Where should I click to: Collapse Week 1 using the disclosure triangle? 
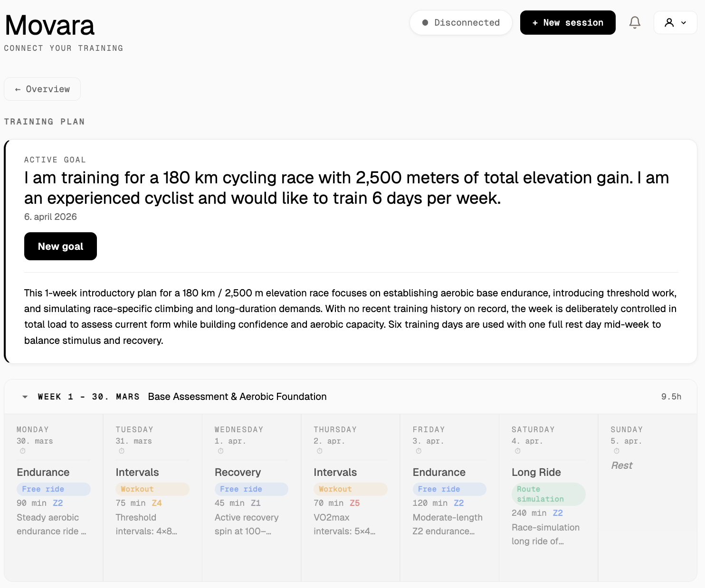25,397
